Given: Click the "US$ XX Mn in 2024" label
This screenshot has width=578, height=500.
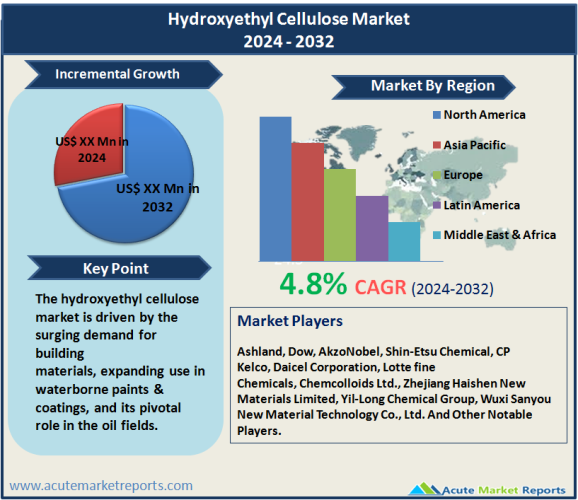Looking at the screenshot, I should [92, 150].
